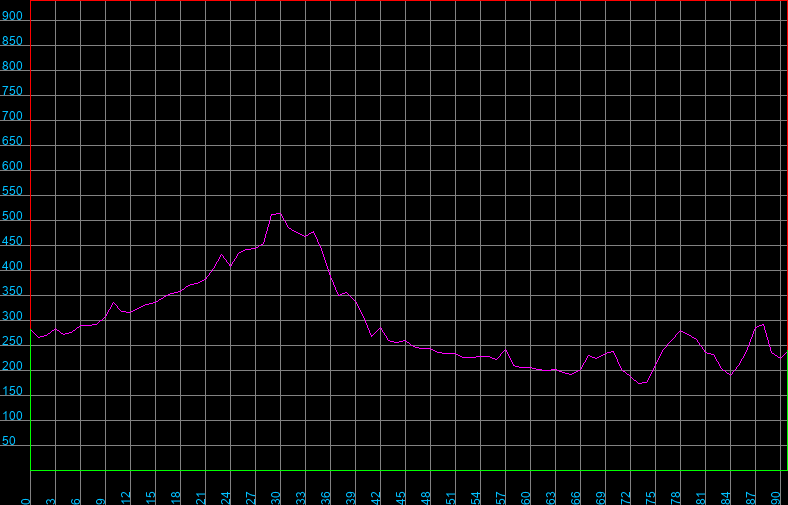This screenshot has height=505, width=788.
Task: Select the 72 horizontal axis label
Action: 626,498
